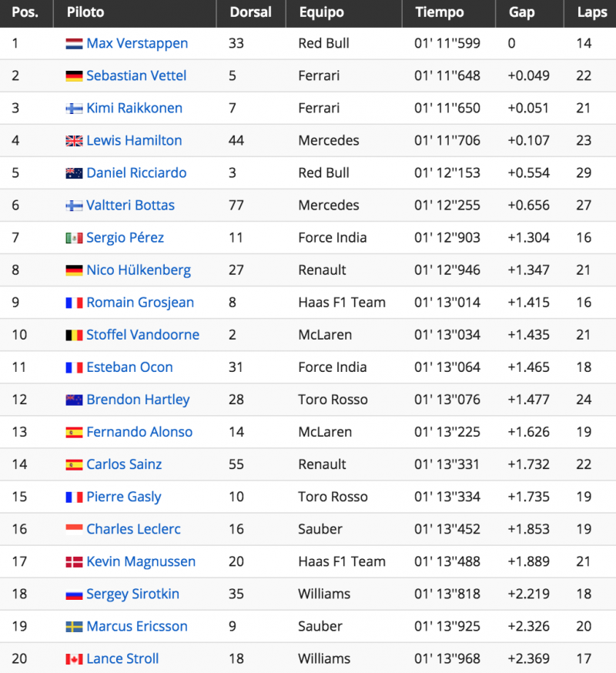
Task: Open Kimi Raikkonen's profile link
Action: (134, 108)
